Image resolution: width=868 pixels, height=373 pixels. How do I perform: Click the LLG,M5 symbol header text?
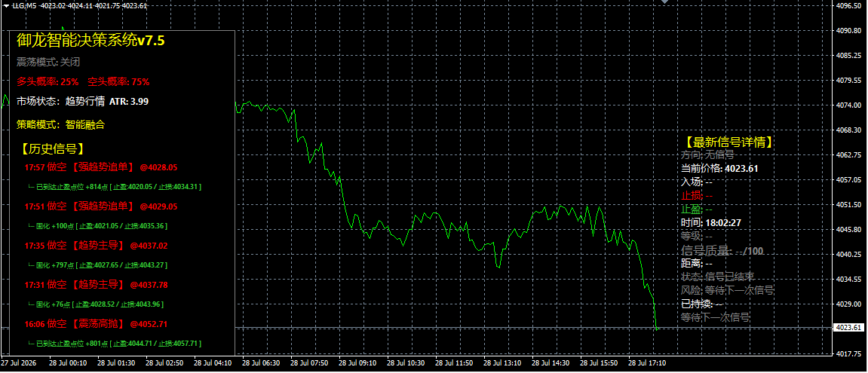(24, 5)
